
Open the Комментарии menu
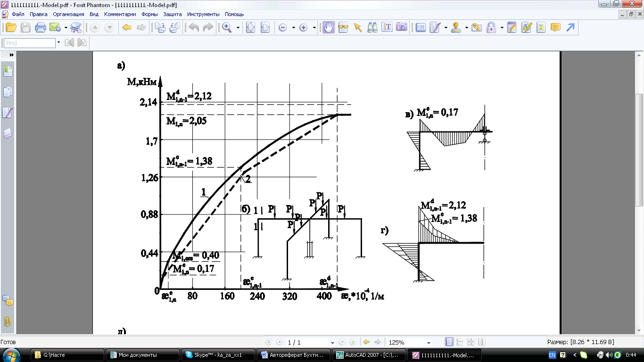click(120, 14)
